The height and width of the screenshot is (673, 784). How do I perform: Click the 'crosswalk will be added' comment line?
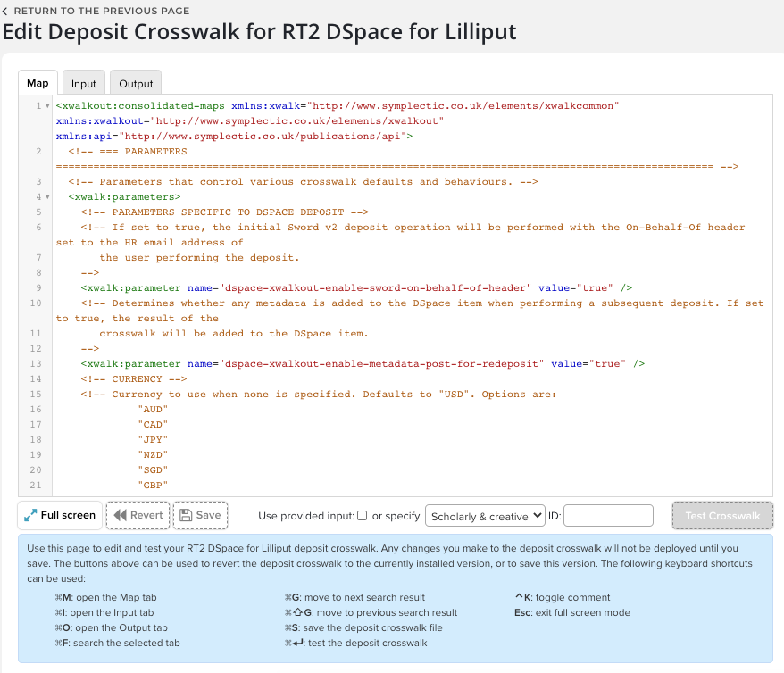[234, 333]
